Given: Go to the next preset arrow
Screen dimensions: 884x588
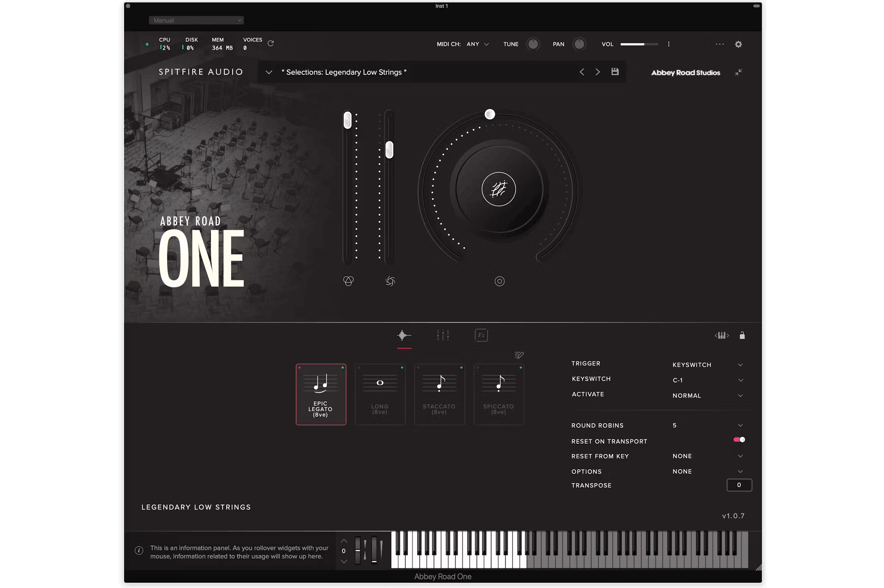Looking at the screenshot, I should tap(597, 72).
